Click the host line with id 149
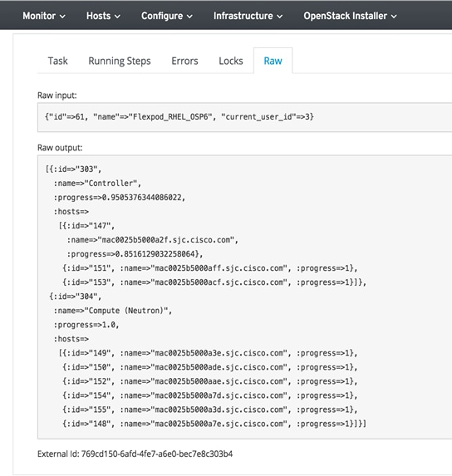 point(209,353)
